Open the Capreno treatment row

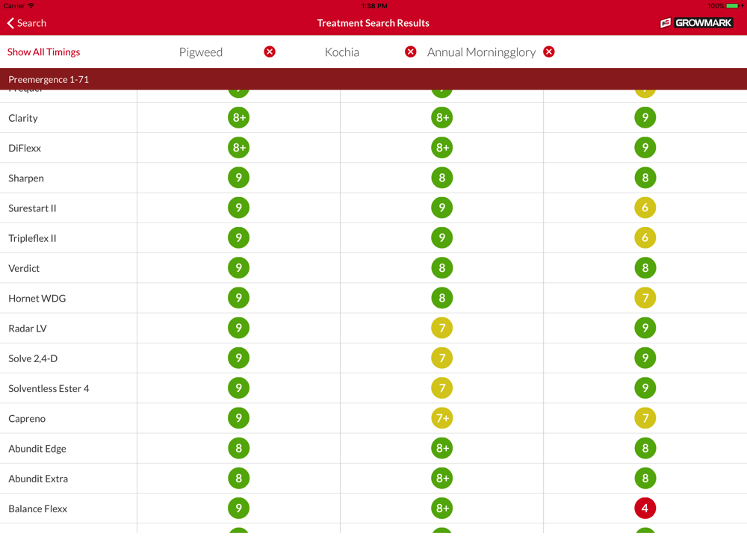373,417
